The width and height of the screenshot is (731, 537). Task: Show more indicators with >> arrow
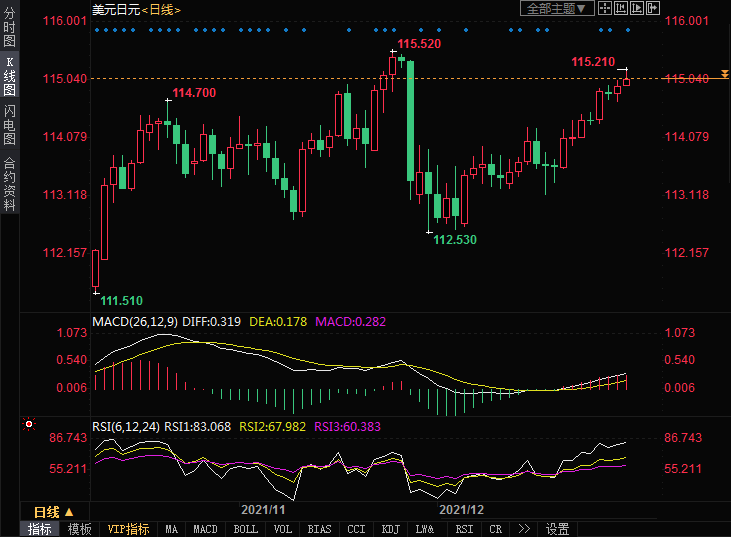[x=522, y=529]
